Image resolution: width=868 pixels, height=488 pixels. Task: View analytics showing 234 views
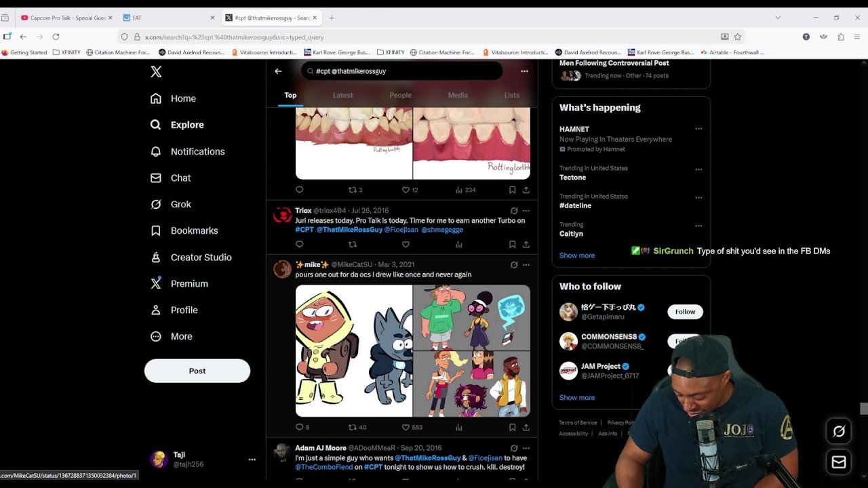pyautogui.click(x=465, y=190)
